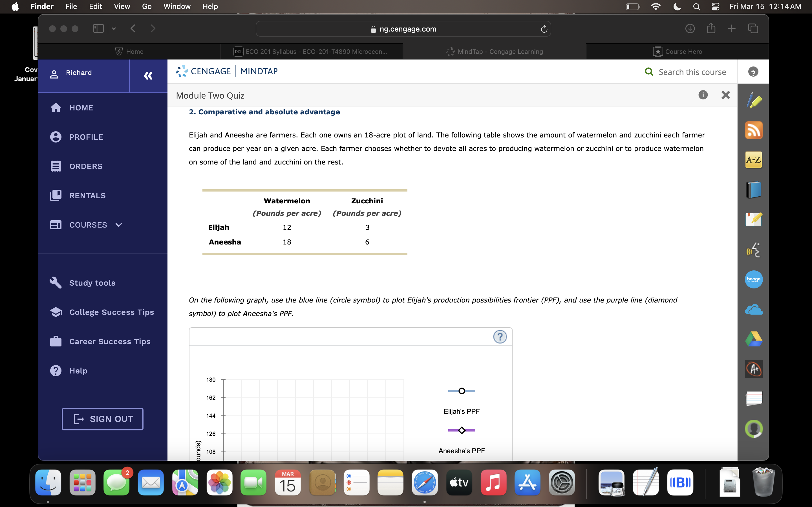
Task: Open the A-Z dictionary tool
Action: pos(754,160)
